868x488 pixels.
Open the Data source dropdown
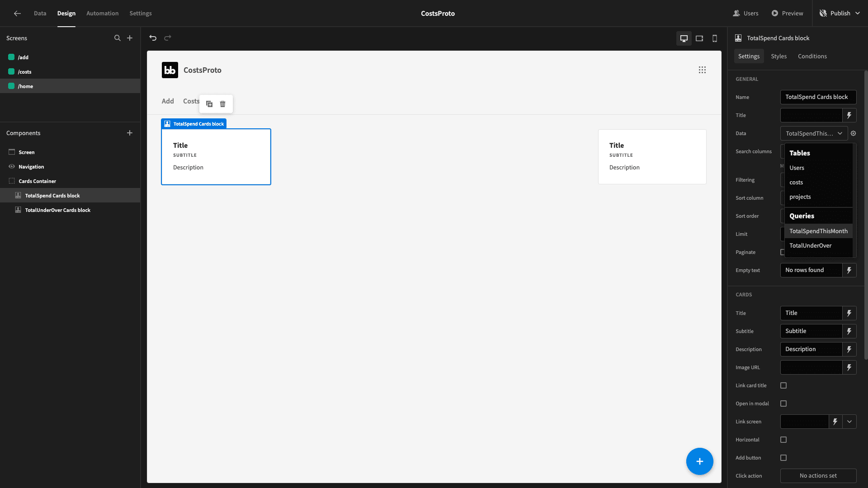pyautogui.click(x=814, y=133)
